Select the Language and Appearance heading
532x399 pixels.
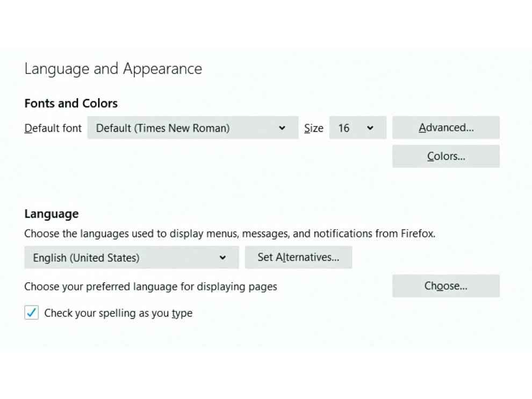tap(113, 69)
